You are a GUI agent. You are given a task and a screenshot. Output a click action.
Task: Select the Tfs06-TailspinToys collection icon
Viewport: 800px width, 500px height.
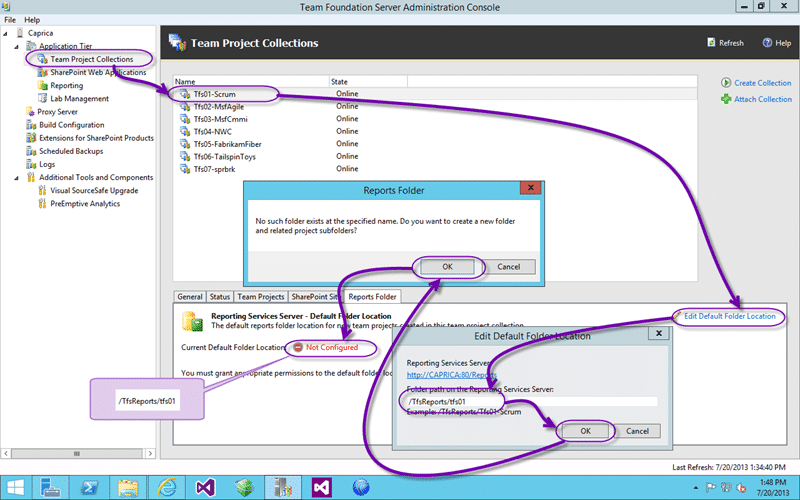pyautogui.click(x=185, y=157)
